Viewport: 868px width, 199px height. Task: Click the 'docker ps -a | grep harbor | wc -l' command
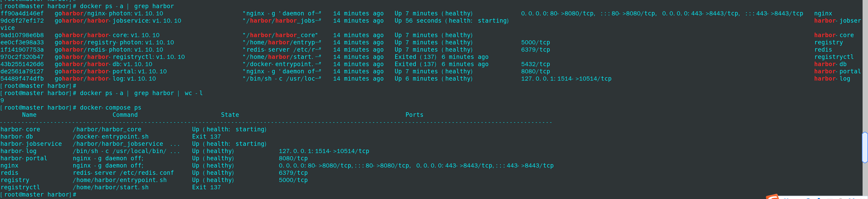[141, 93]
